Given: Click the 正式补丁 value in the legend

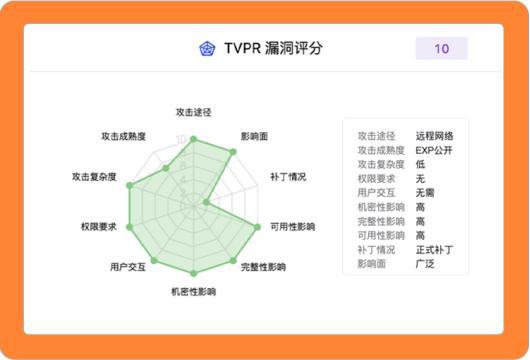Looking at the screenshot, I should [x=435, y=249].
